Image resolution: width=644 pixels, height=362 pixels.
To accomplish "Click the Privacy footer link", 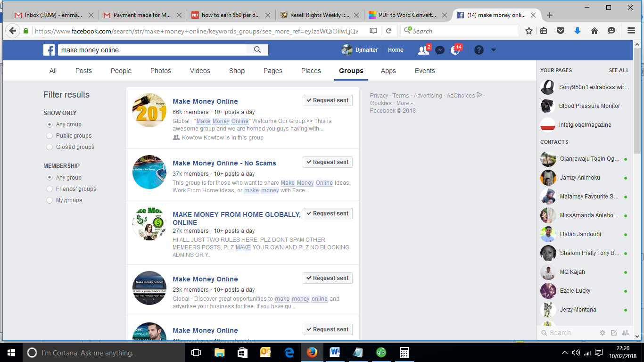I will [379, 95].
